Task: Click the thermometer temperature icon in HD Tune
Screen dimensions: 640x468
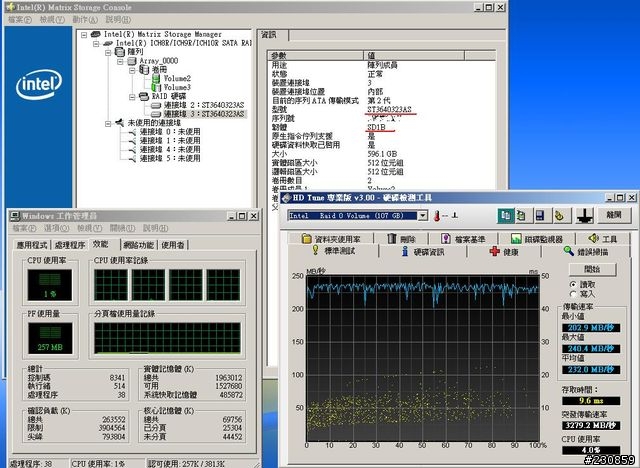Action: tap(437, 216)
